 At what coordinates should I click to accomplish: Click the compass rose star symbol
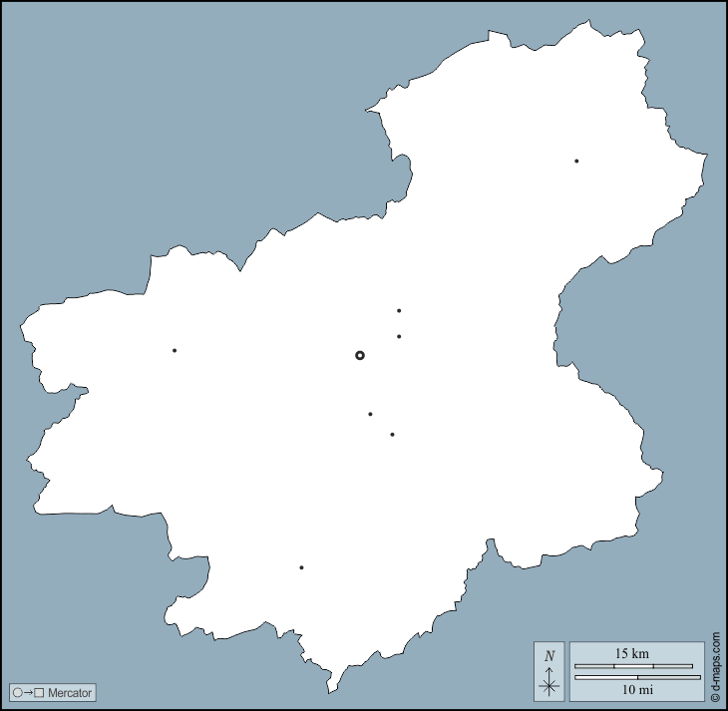pyautogui.click(x=548, y=684)
